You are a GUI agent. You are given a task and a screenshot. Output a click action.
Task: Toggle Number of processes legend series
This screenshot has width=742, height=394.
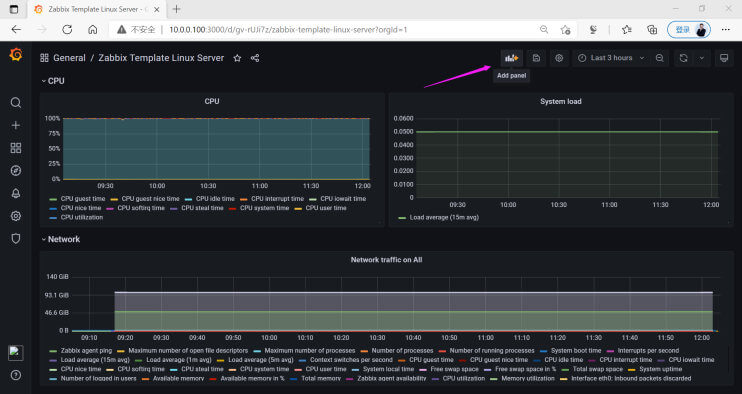click(402, 351)
